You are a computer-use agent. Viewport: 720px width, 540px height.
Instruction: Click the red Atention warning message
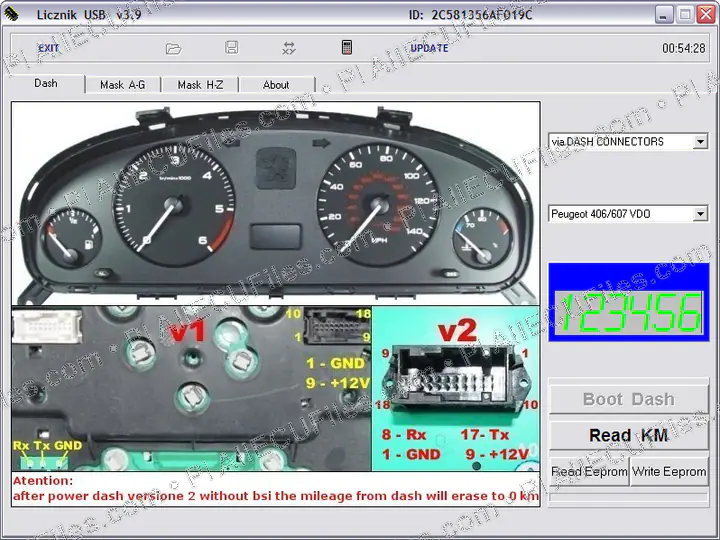coord(276,489)
